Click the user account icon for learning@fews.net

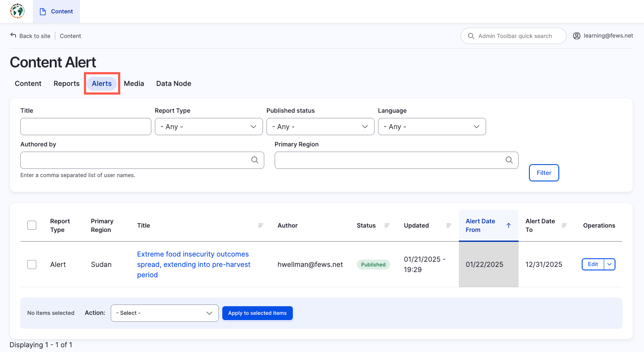point(577,36)
